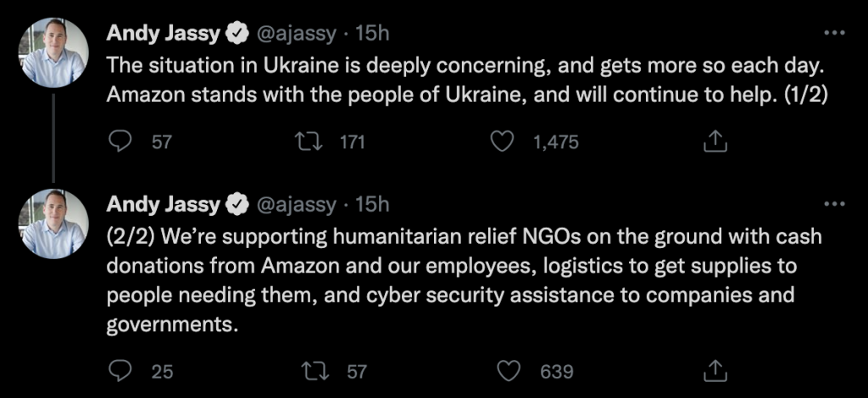Click the verified badge on first tweet
Viewport: 868px width, 398px height.
[236, 34]
